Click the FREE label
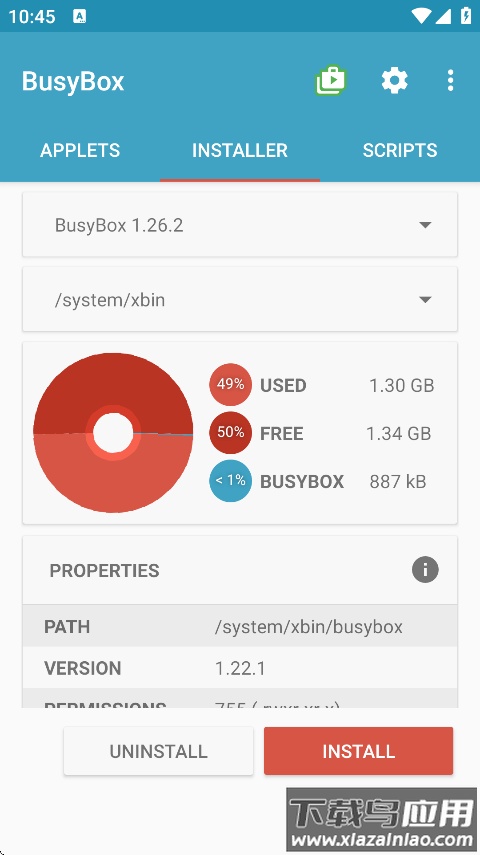 [x=281, y=433]
